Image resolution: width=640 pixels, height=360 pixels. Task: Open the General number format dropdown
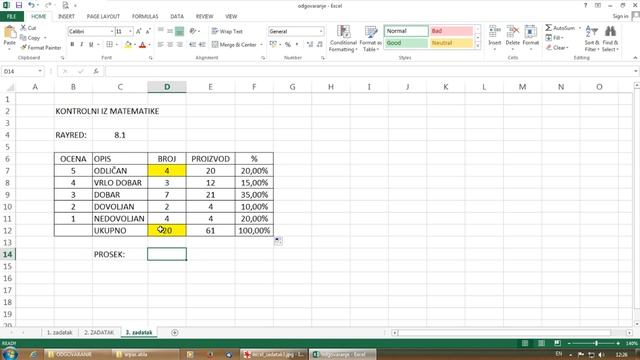click(x=321, y=31)
